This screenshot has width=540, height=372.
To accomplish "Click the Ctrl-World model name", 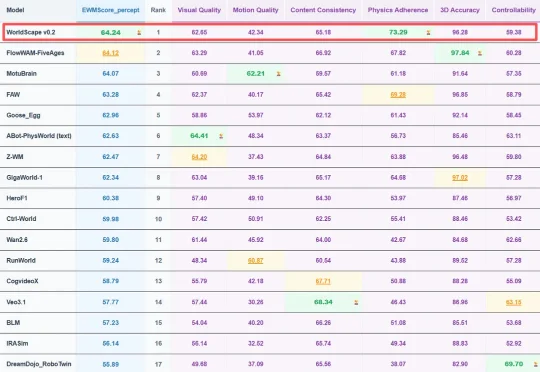I will [x=21, y=219].
